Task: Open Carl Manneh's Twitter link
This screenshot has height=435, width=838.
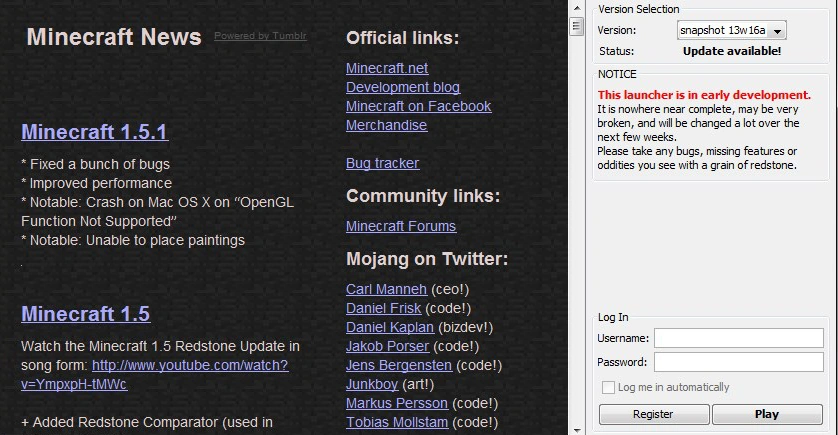Action: [x=386, y=289]
